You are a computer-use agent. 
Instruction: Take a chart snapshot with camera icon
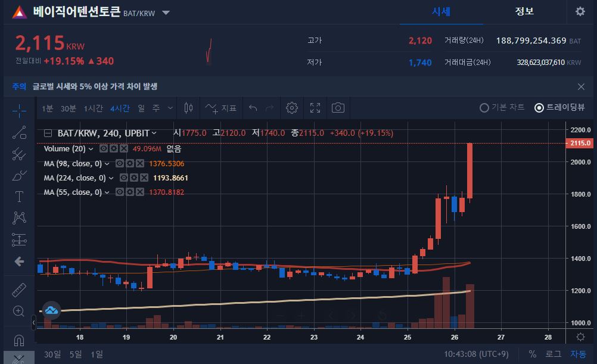(338, 108)
